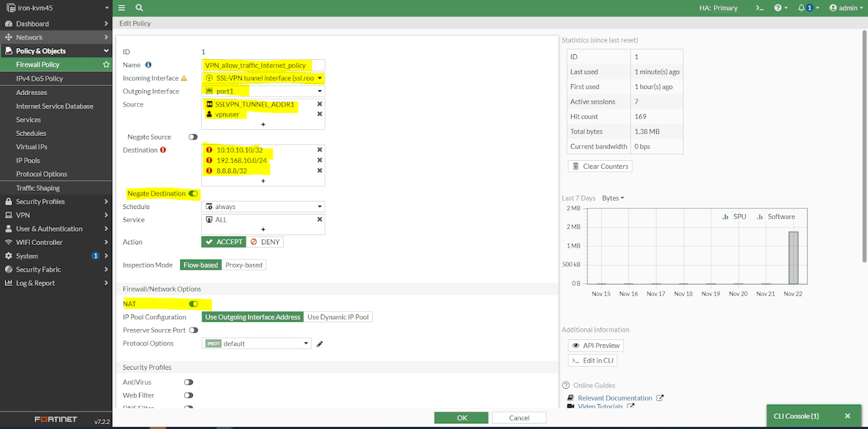Remove 8.8.8.8/32 from Destination
The height and width of the screenshot is (429, 868).
(x=319, y=171)
